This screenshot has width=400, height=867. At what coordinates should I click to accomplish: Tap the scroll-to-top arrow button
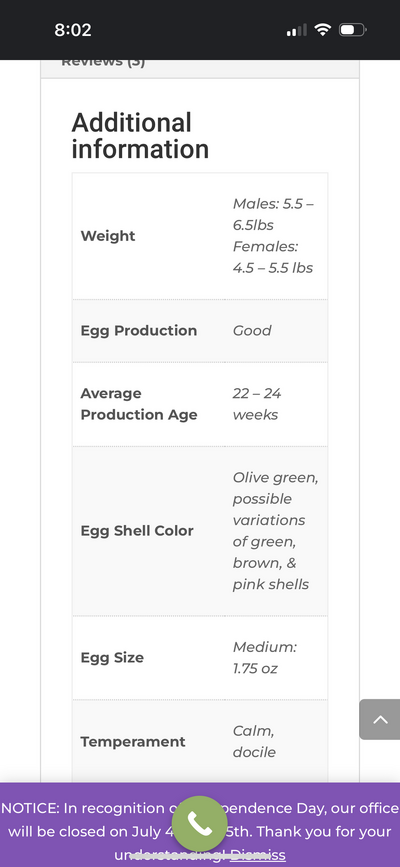[380, 719]
